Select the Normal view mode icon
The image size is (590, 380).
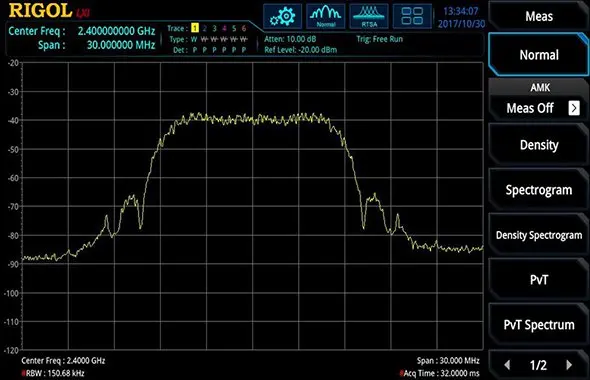click(325, 17)
